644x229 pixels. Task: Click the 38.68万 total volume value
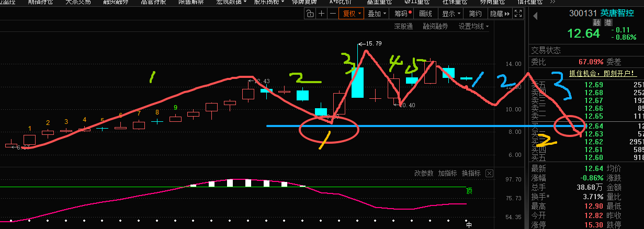click(x=590, y=187)
